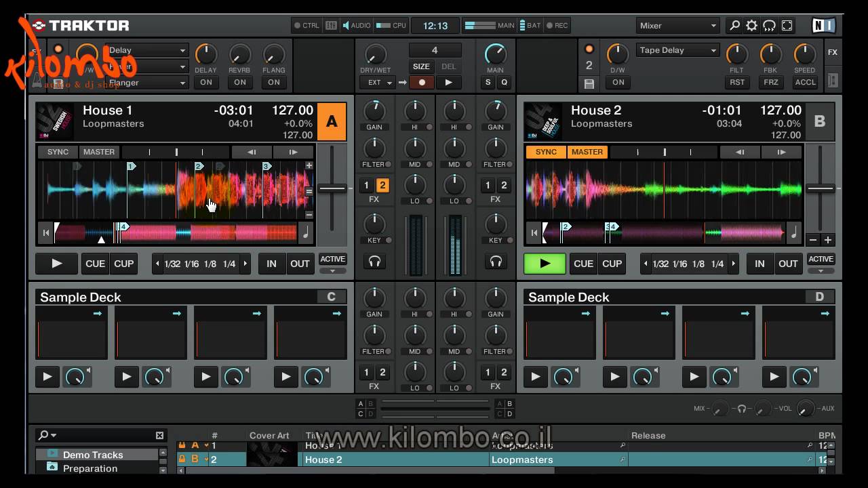The width and height of the screenshot is (868, 488).
Task: Expand advanced panel below Deck B ACTIVE
Action: (x=821, y=271)
